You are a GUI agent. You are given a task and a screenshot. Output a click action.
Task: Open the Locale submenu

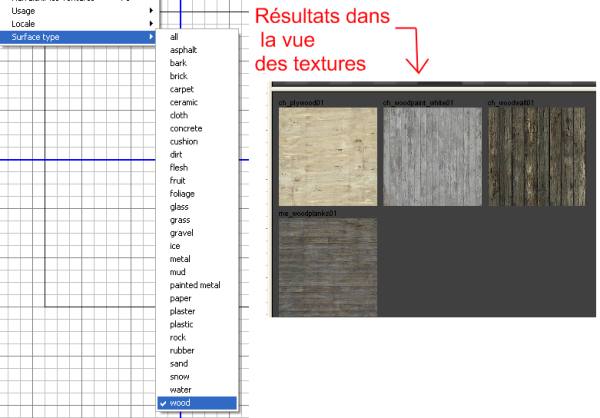(78, 24)
